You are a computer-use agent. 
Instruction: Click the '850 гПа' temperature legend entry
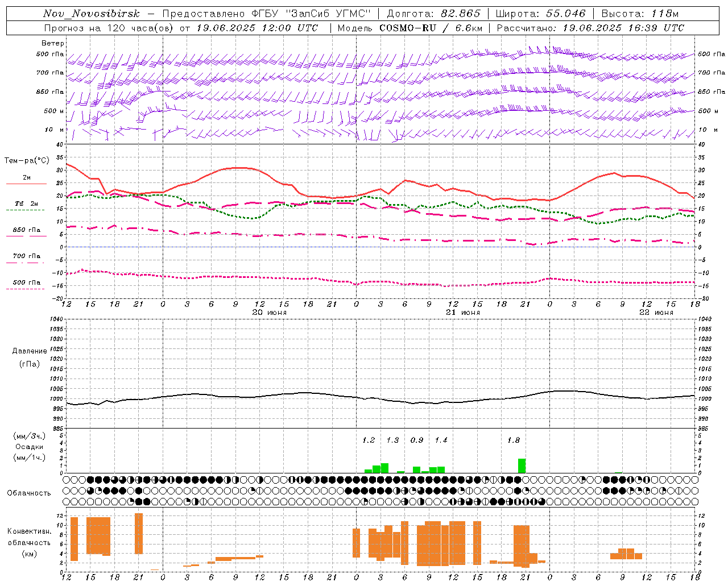coord(27,230)
